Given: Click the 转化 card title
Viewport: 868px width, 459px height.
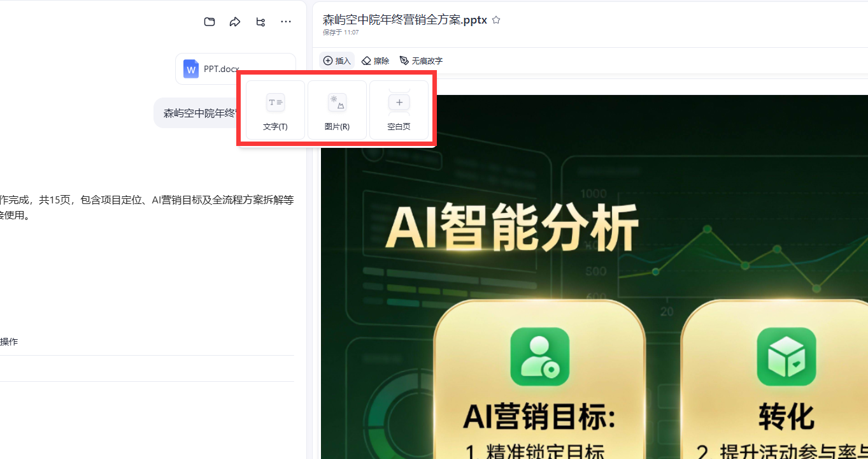Looking at the screenshot, I should [x=786, y=416].
